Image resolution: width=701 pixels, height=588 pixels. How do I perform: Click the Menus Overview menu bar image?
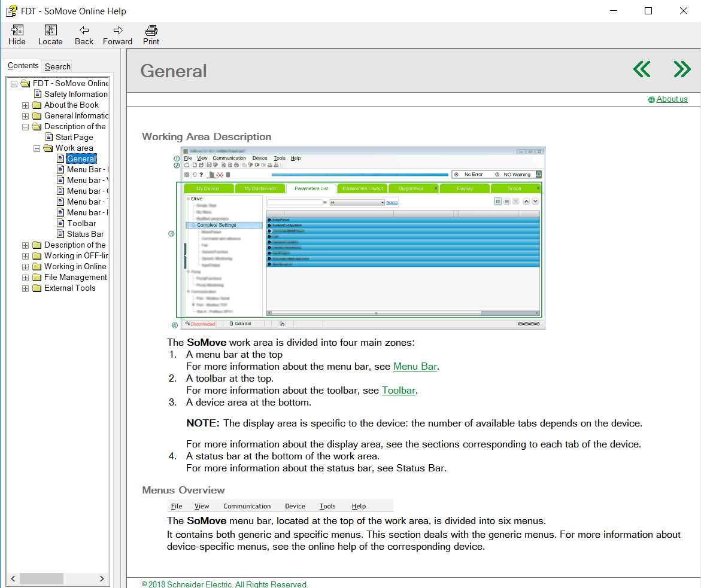pos(280,506)
